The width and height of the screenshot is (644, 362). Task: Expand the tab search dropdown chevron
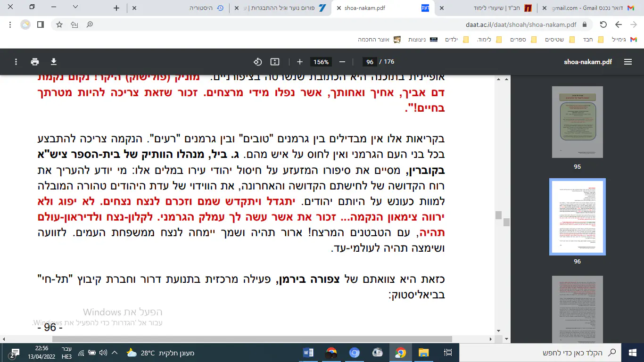75,8
